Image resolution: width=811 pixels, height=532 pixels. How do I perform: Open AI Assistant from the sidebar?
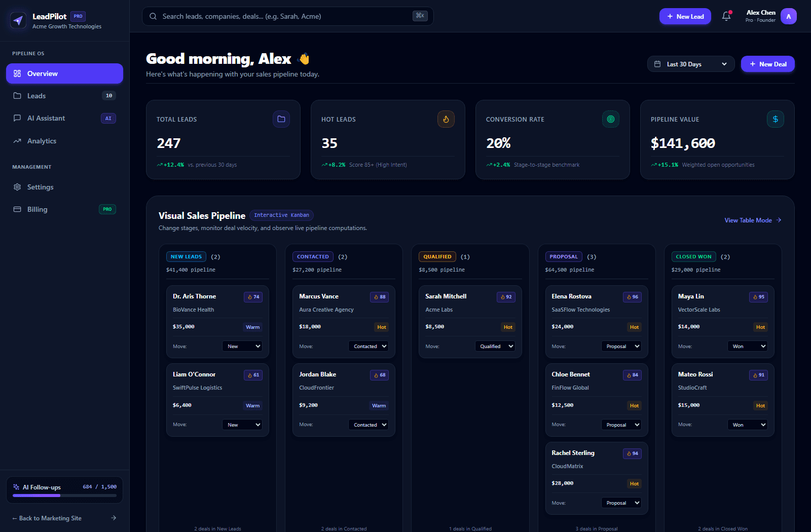(64, 118)
